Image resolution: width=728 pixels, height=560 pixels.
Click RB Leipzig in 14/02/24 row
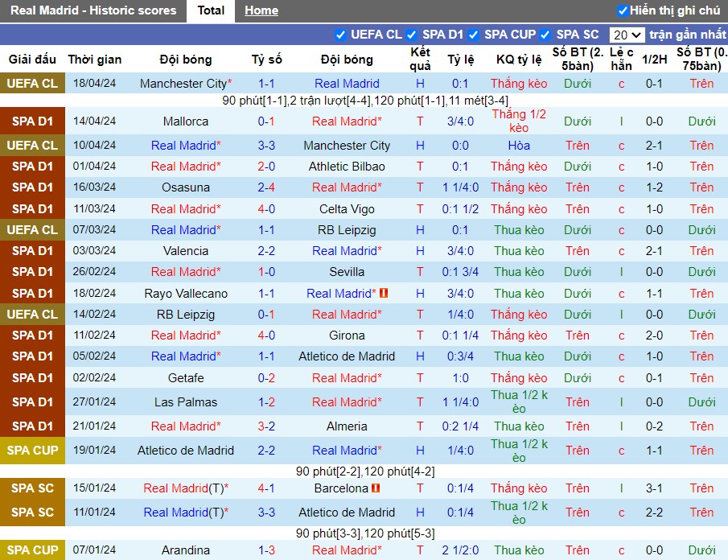[x=186, y=315]
